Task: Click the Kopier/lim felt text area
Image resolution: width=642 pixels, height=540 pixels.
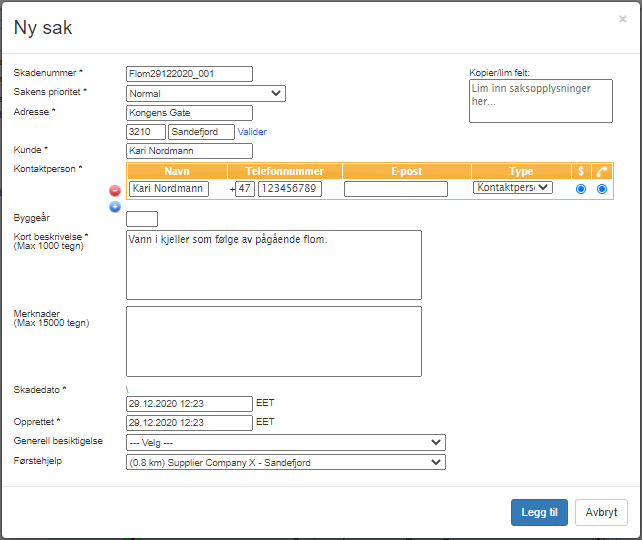Action: point(540,101)
